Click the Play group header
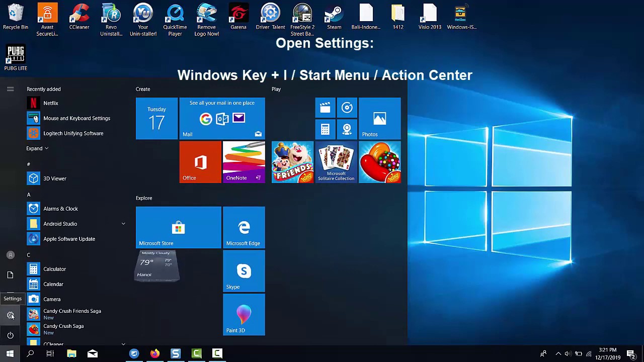Viewport: 644px width, 362px height. coord(276,89)
